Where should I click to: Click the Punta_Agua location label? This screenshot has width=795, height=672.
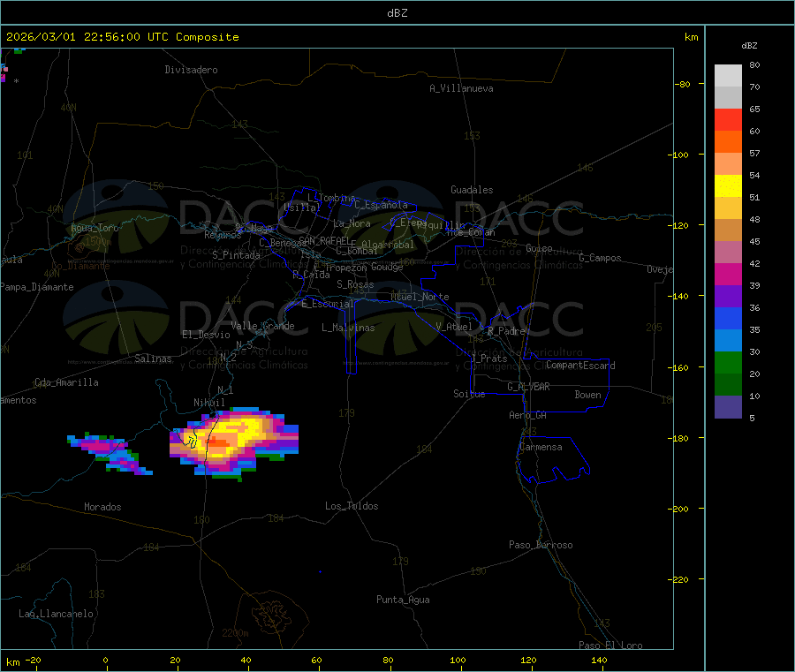[403, 600]
